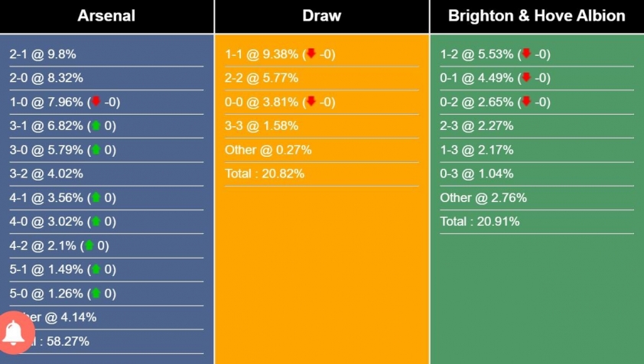Click the green up arrow beside 4-2
This screenshot has height=364, width=644.
(x=89, y=245)
